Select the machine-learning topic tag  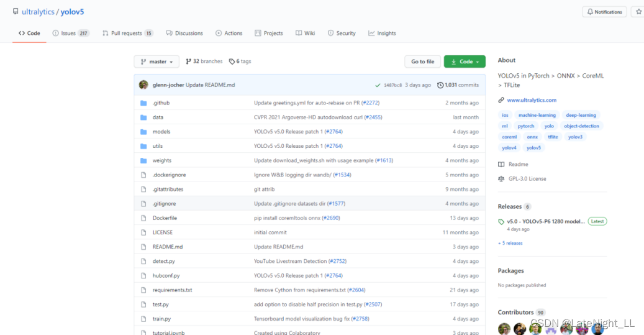point(537,116)
